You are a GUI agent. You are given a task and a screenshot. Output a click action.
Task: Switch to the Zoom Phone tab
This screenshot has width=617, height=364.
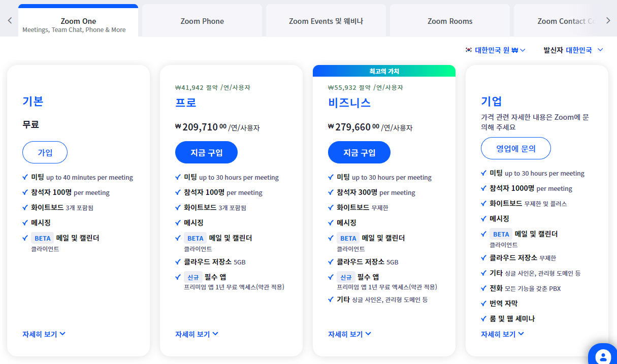click(202, 21)
